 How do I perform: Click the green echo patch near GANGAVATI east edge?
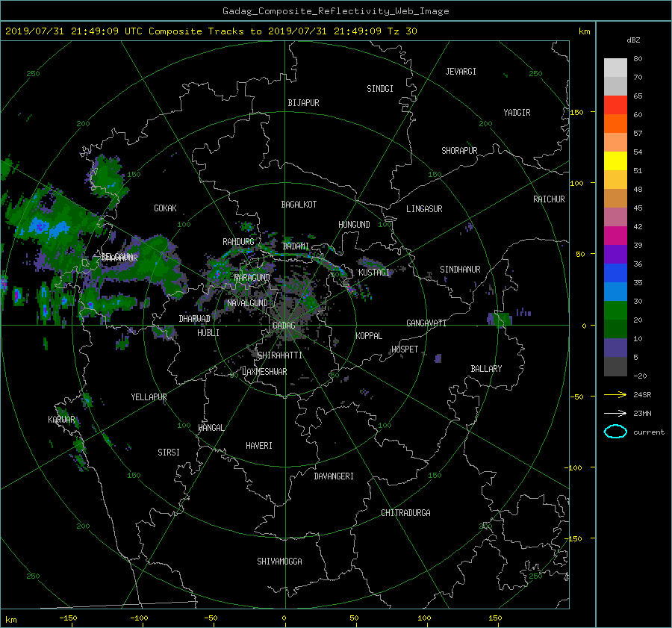click(x=503, y=320)
